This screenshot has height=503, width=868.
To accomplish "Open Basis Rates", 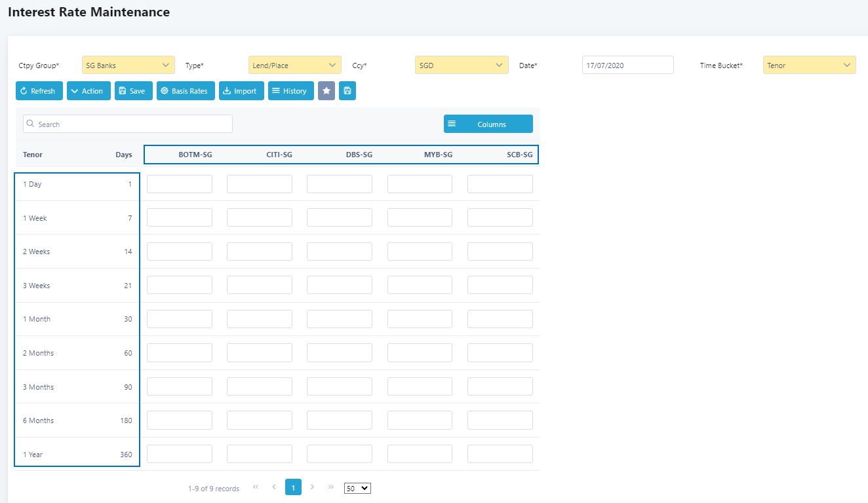I will 186,91.
